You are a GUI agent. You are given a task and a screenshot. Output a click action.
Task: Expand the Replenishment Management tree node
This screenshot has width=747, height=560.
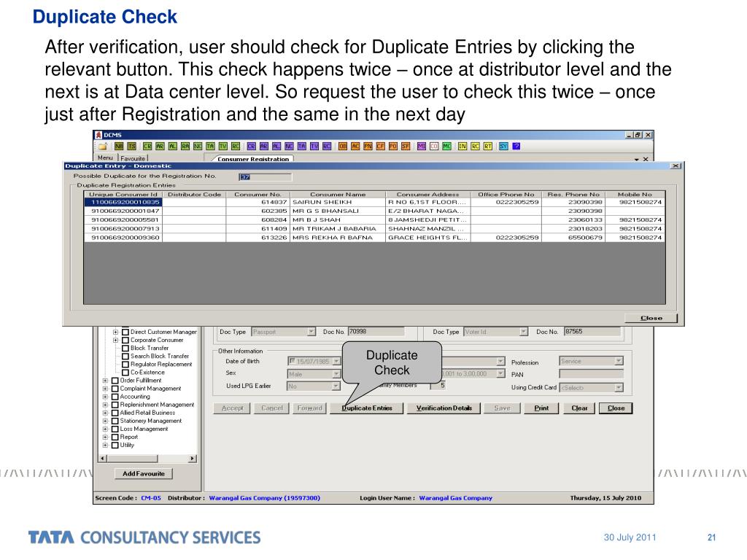pyautogui.click(x=105, y=405)
